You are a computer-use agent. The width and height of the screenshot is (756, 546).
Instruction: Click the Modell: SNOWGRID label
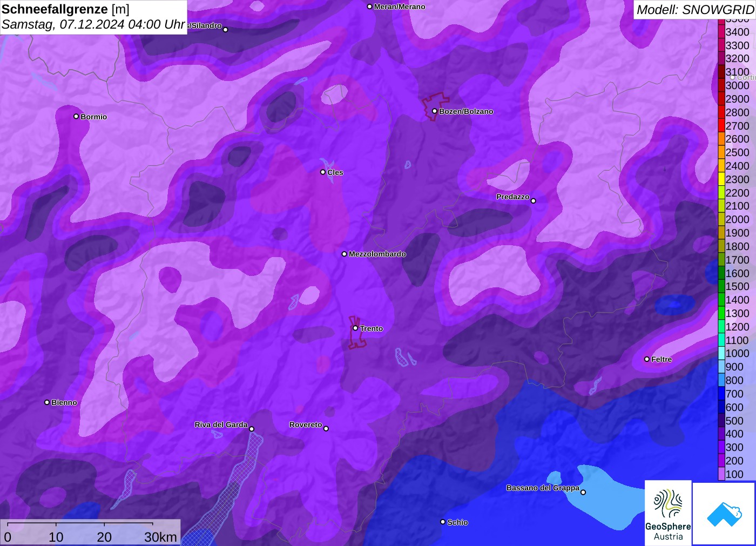coord(695,10)
